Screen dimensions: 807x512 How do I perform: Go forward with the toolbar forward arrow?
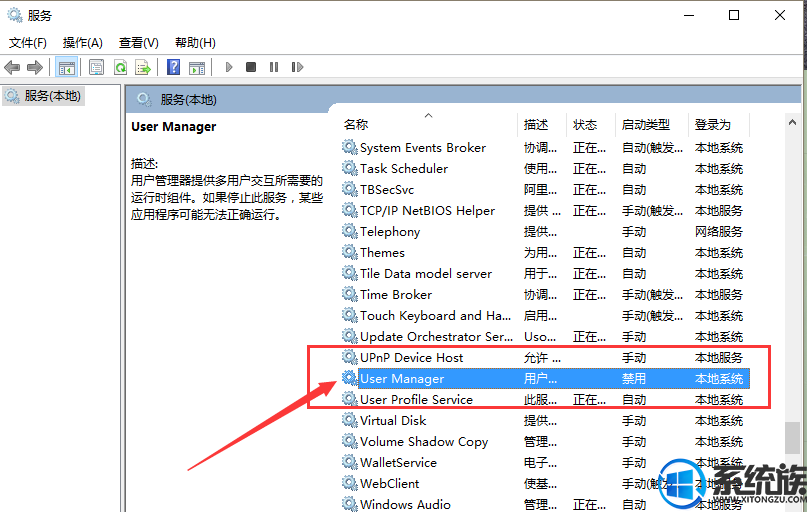(x=34, y=67)
